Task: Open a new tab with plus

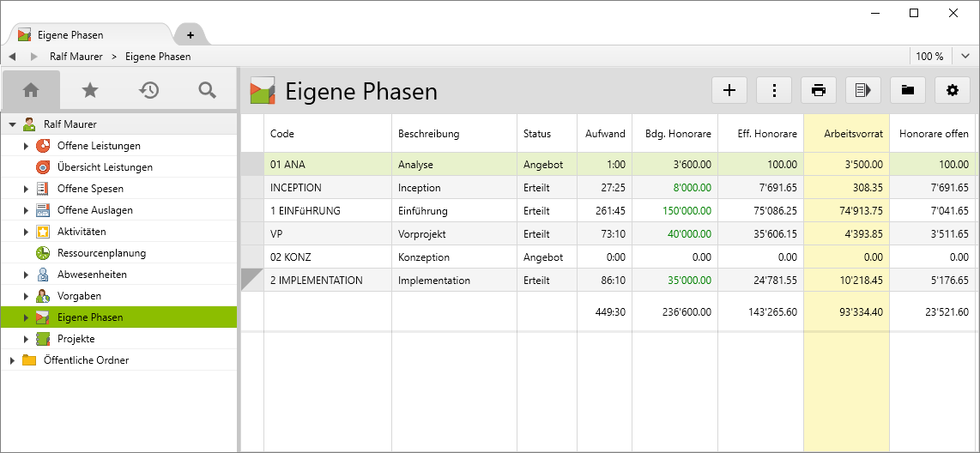Action: coord(190,35)
